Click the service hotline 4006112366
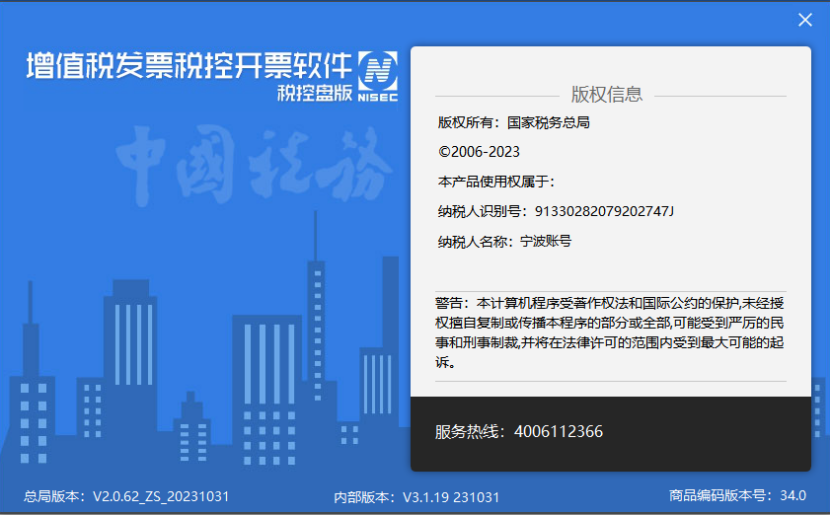Screen dimensions: 831x516 tap(559, 431)
